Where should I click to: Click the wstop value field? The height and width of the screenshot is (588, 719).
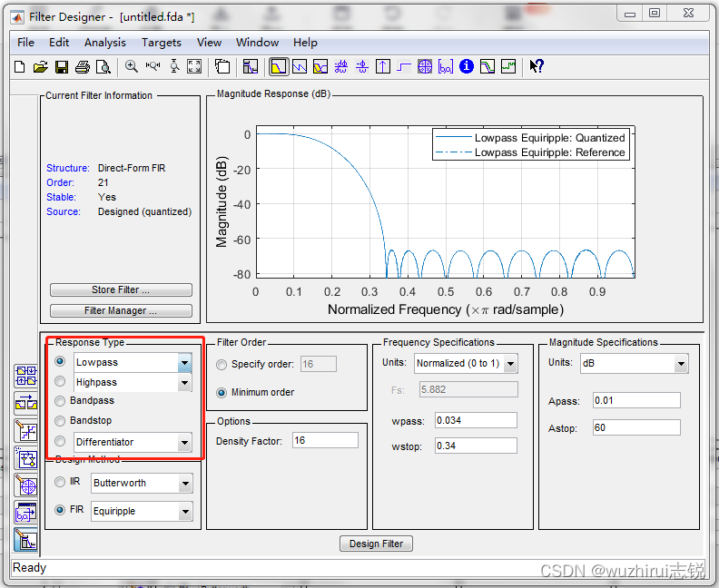click(476, 446)
